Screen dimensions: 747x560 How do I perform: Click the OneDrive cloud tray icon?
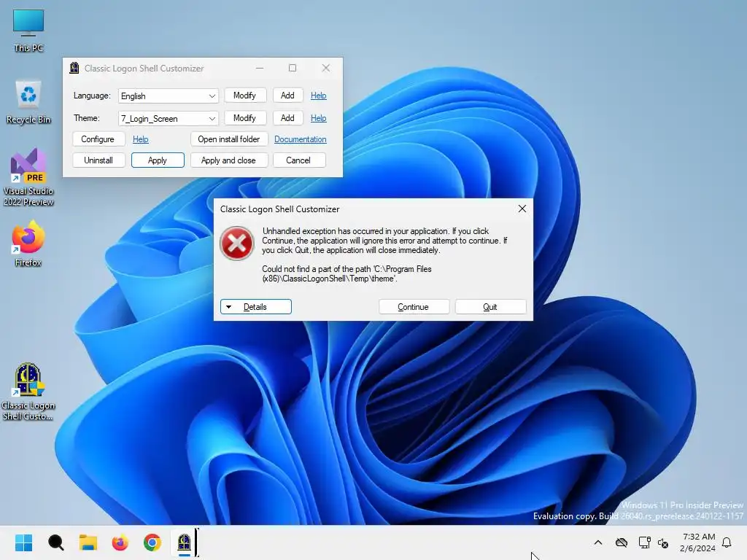(x=622, y=542)
